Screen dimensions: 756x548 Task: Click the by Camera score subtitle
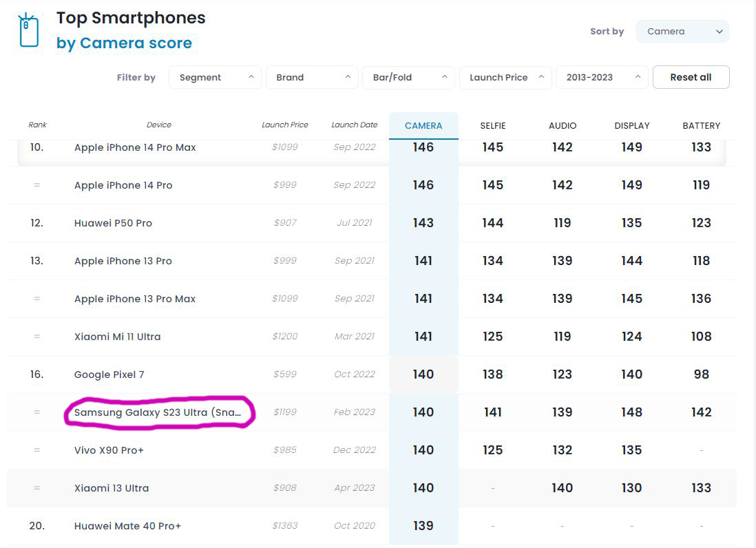(124, 43)
